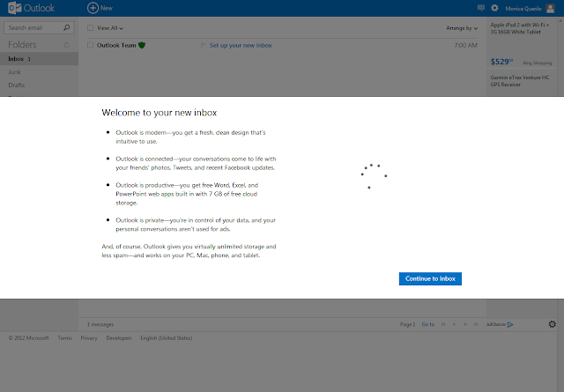Click the Monica Queilo account name

tap(523, 8)
